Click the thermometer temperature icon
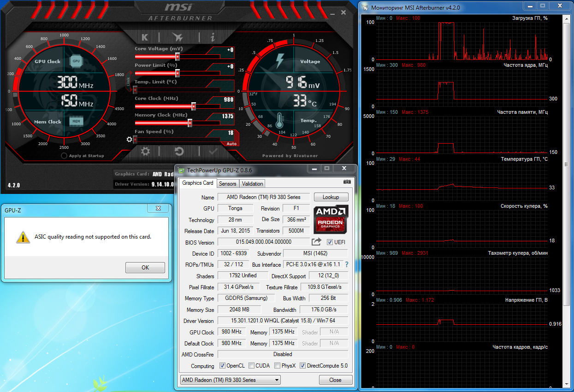This screenshot has width=574, height=392. (279, 120)
